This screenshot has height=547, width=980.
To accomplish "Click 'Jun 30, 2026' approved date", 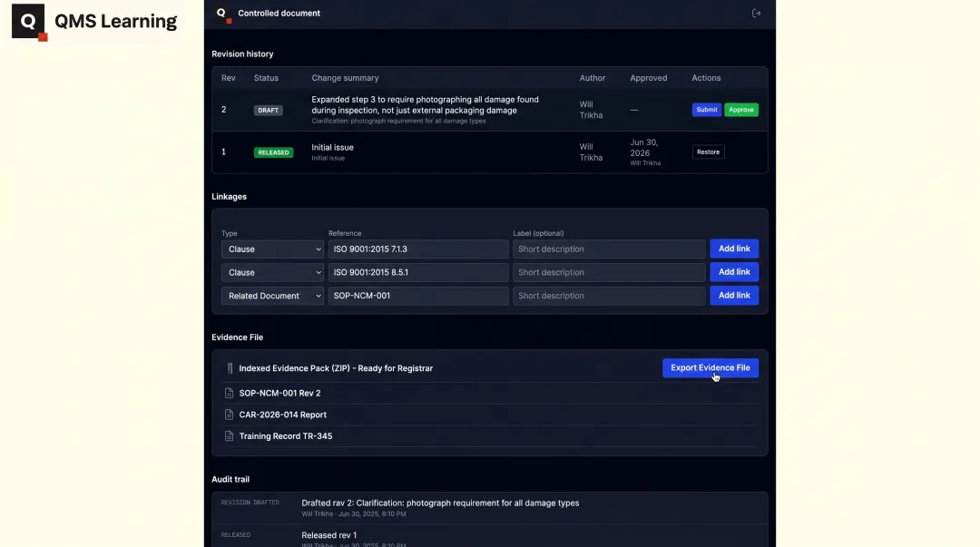I will (643, 148).
